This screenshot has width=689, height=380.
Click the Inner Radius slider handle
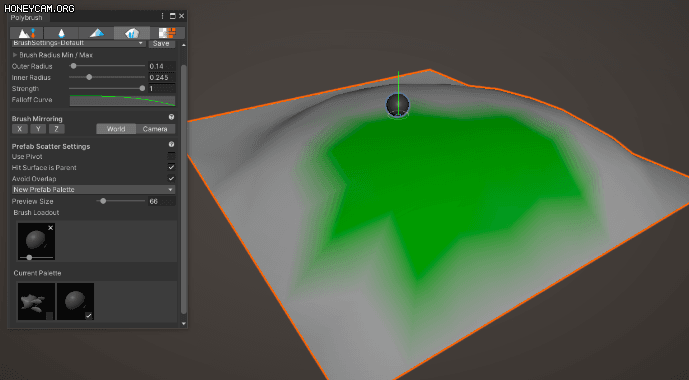89,77
